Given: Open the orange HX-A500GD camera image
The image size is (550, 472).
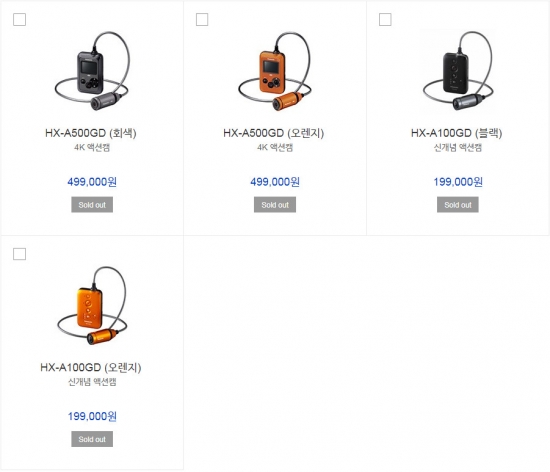Looking at the screenshot, I should (275, 71).
